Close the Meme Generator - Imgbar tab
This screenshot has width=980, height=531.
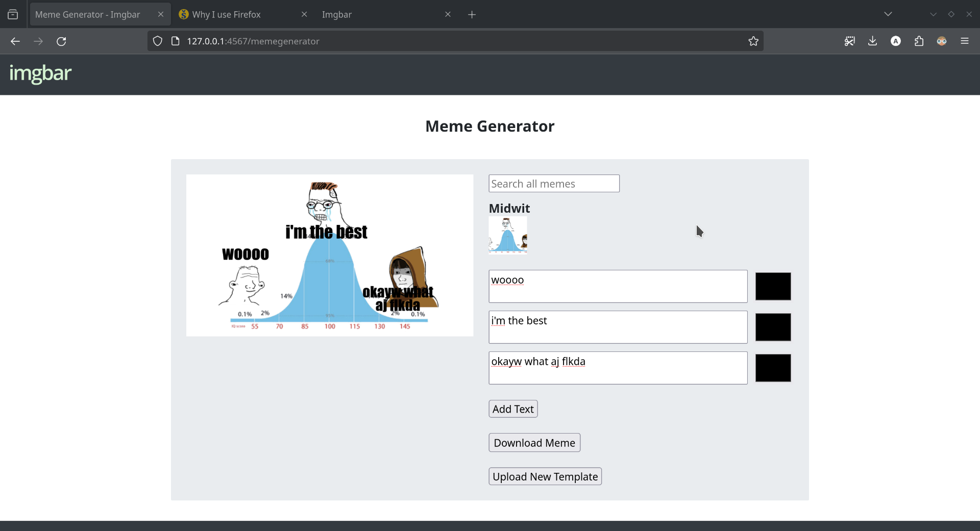coord(161,14)
